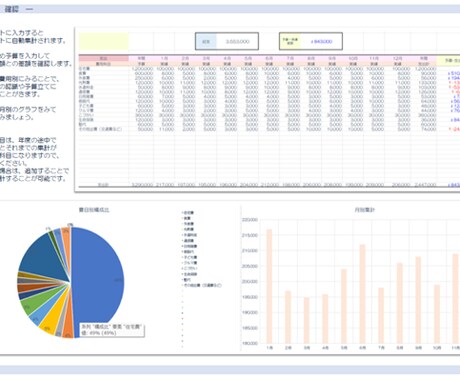Click the 2月 bar in monthly chart

point(288,317)
